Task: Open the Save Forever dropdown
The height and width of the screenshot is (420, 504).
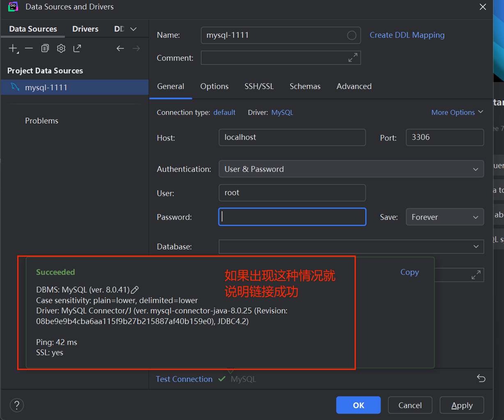Action: pos(445,217)
